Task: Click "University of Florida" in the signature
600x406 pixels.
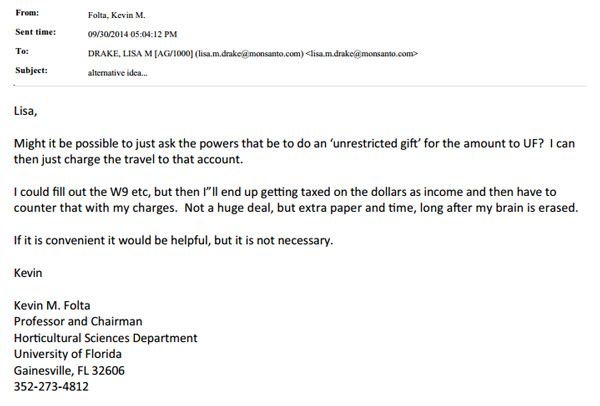Action: tap(68, 354)
